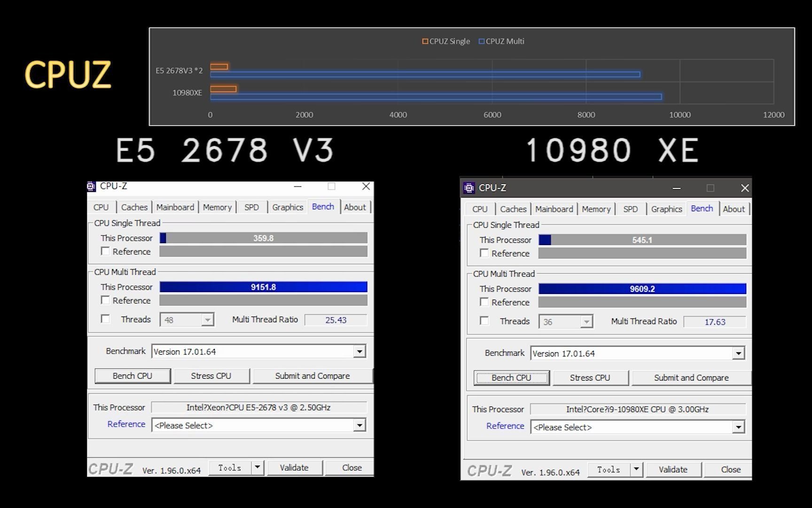
Task: Click Tools button in E5-2678 window
Action: [230, 468]
